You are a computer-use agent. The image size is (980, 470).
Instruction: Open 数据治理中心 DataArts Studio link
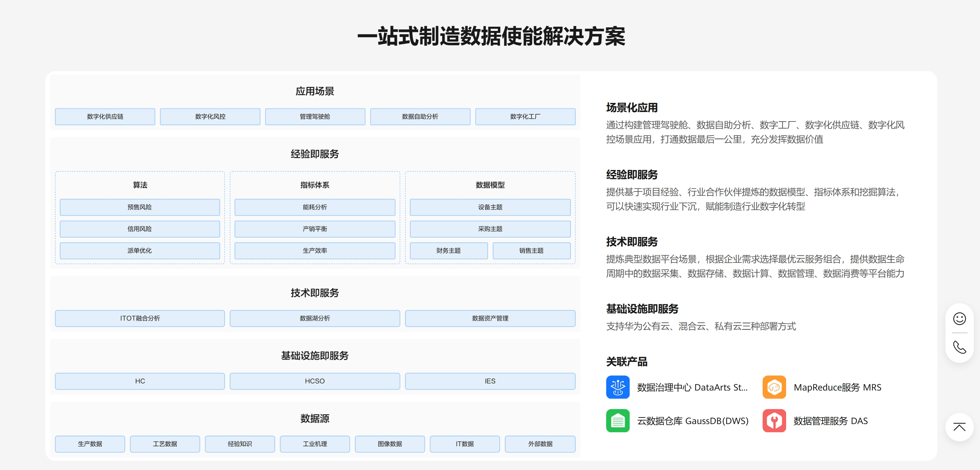tap(692, 387)
